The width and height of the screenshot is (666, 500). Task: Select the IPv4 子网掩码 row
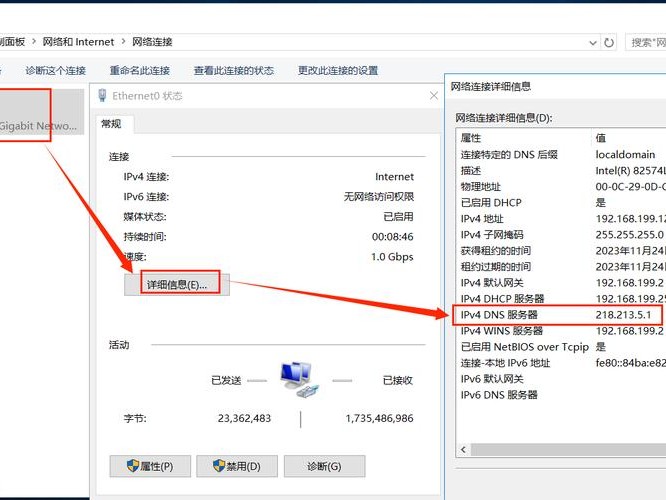pyautogui.click(x=562, y=235)
